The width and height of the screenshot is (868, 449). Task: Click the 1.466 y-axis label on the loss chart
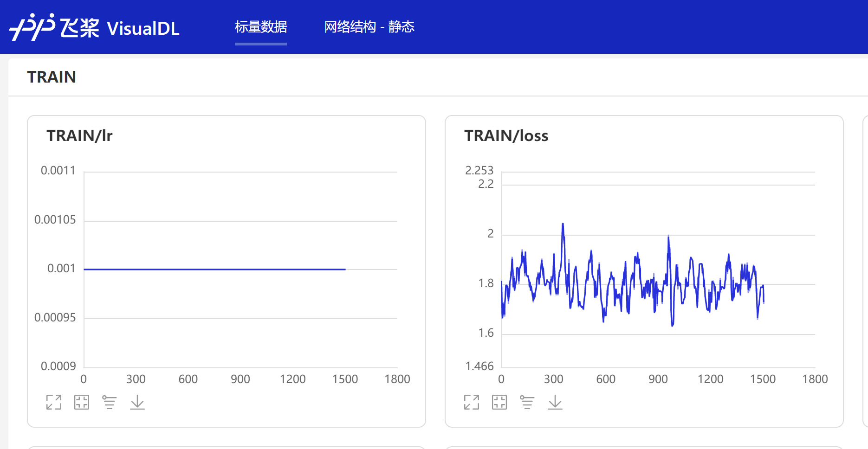[479, 366]
